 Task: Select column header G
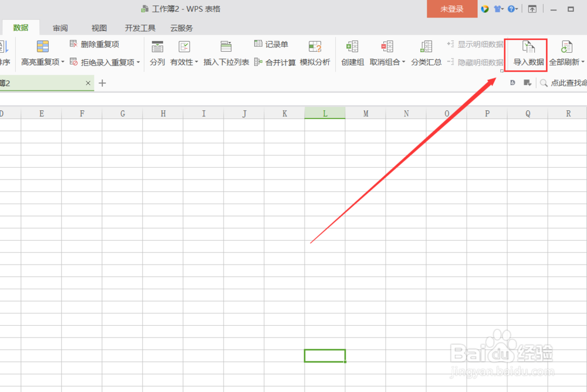point(123,113)
